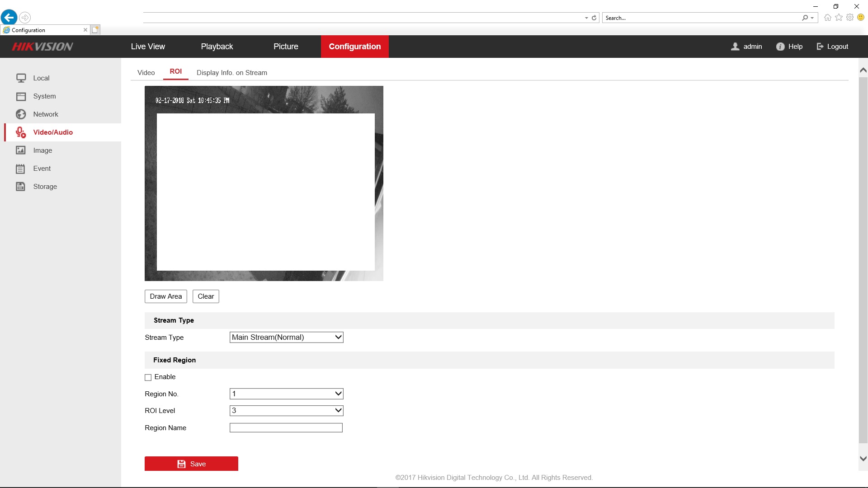This screenshot has width=868, height=488.
Task: Click the Storage disk icon
Action: (x=21, y=187)
